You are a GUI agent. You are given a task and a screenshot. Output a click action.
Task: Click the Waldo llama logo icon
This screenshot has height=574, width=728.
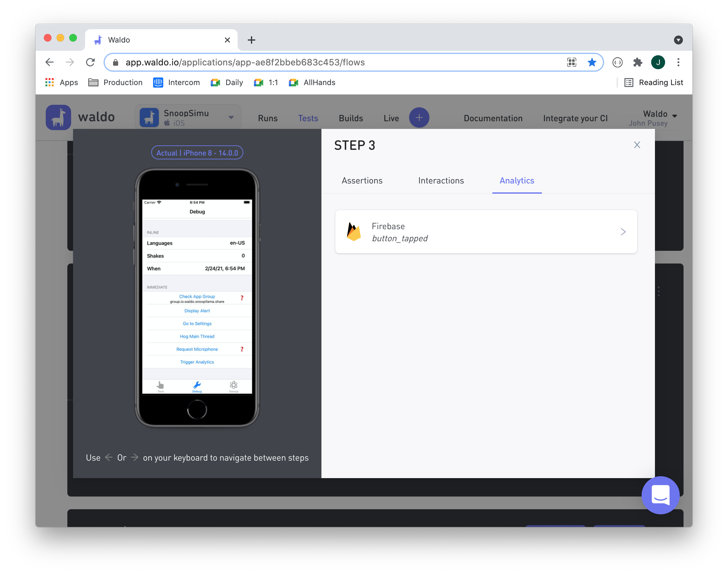pyautogui.click(x=58, y=117)
